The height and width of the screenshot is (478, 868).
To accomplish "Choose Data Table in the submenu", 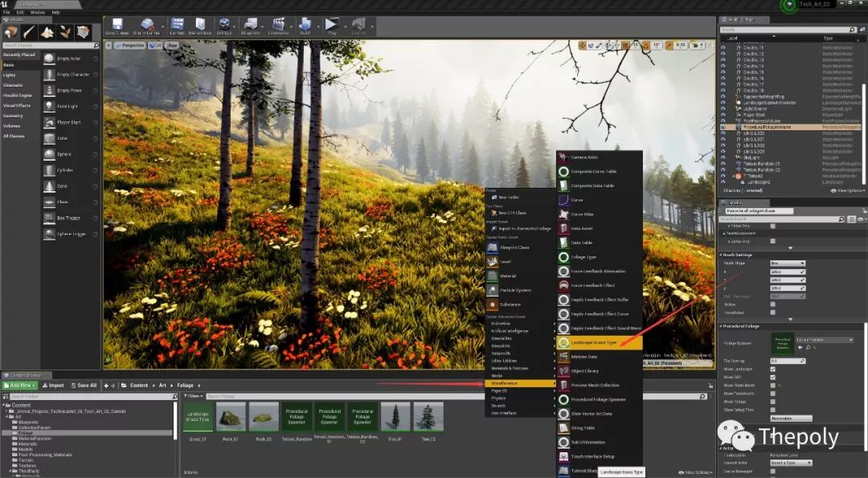I will click(600, 243).
